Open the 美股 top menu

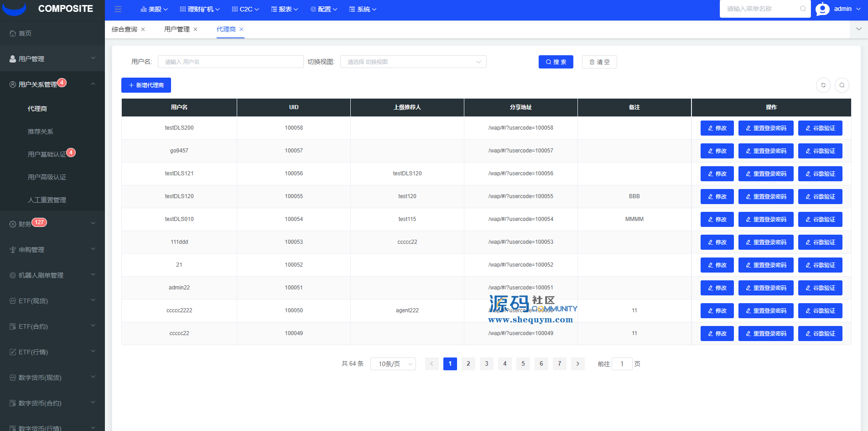(154, 9)
